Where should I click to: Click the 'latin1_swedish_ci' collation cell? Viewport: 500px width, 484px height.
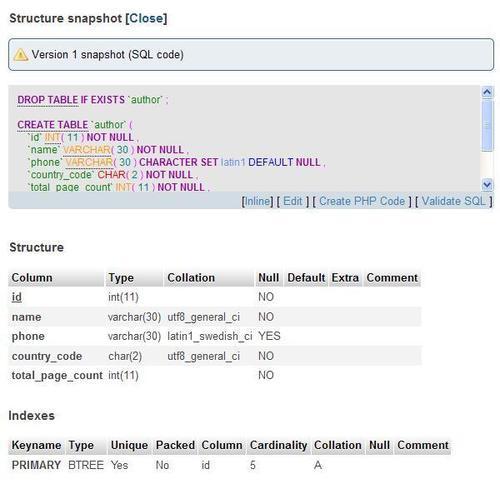210,336
